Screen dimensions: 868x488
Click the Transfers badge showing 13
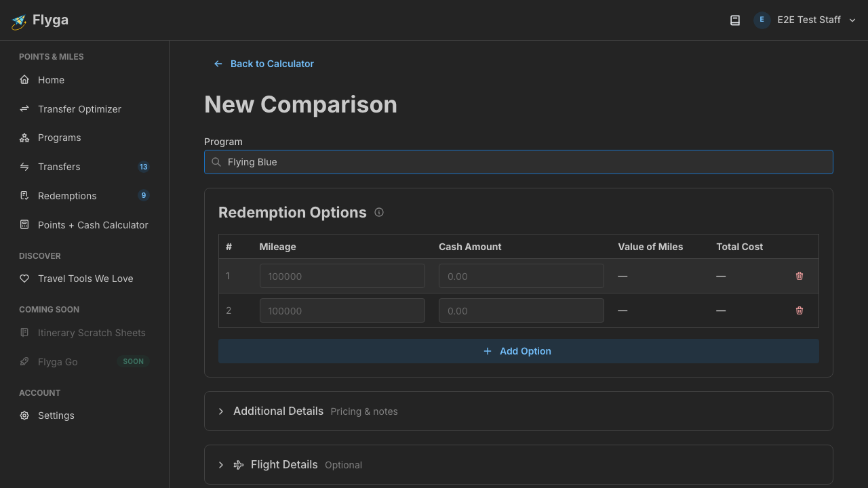coord(143,167)
